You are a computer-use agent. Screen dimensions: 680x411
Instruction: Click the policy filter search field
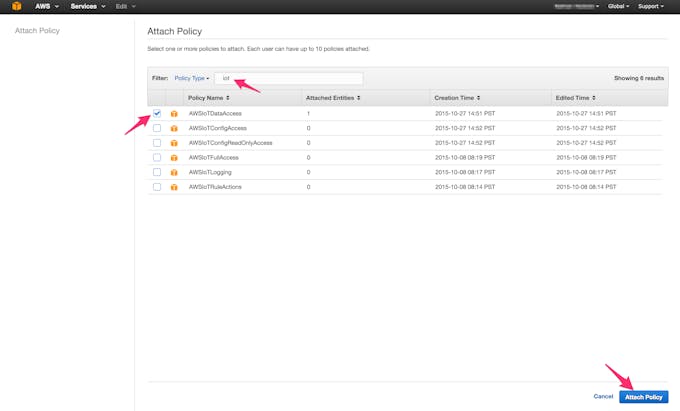click(x=289, y=78)
